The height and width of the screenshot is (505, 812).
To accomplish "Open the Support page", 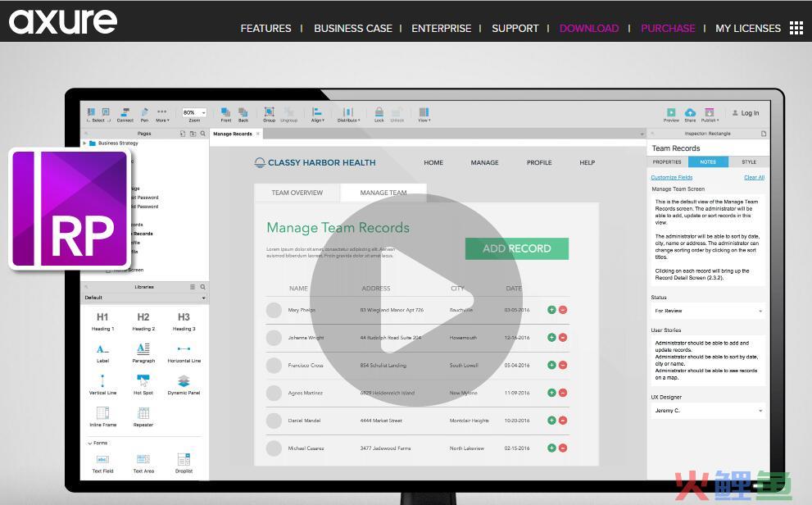I will click(515, 29).
